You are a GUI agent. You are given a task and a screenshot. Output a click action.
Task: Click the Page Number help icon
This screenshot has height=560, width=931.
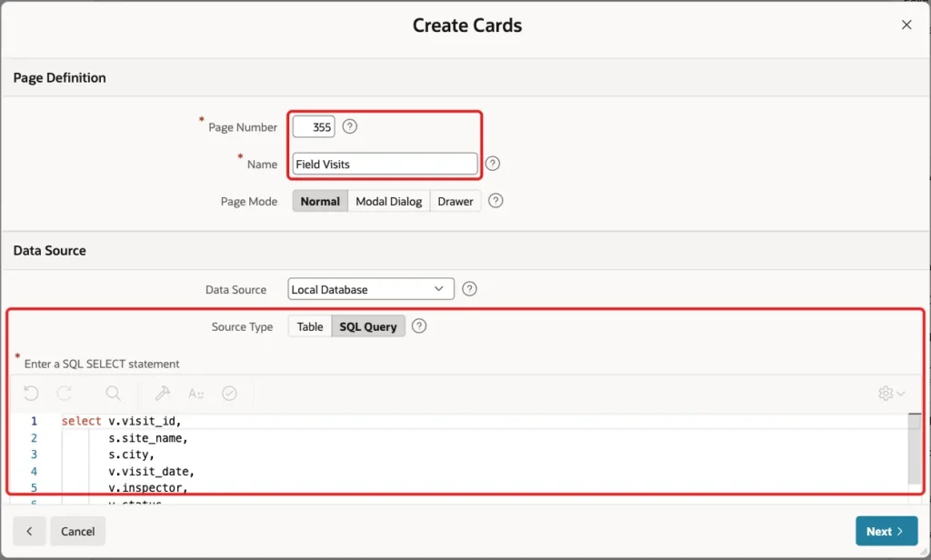pos(350,126)
